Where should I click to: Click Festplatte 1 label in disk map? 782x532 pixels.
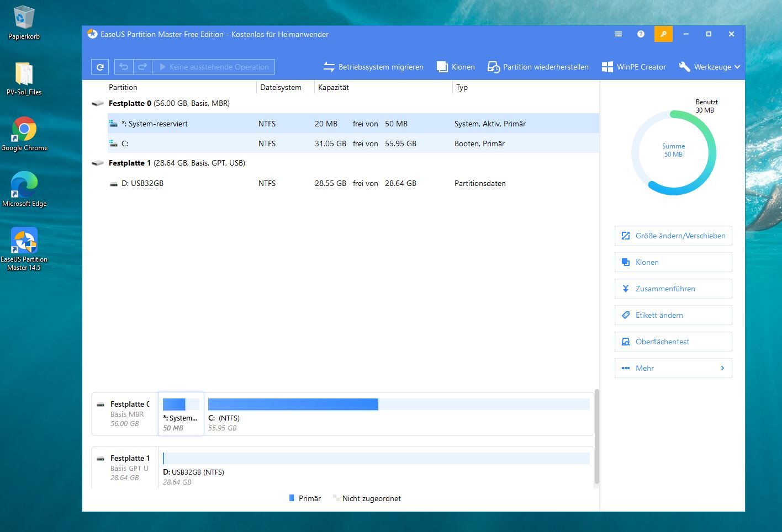130,458
